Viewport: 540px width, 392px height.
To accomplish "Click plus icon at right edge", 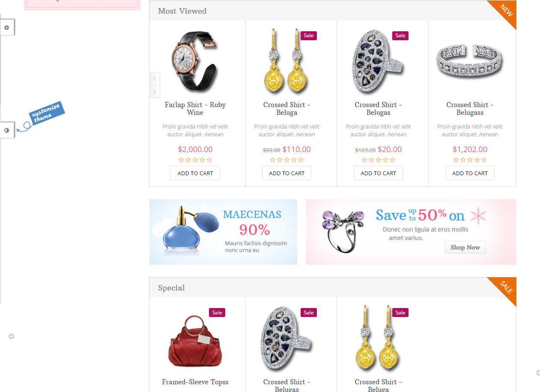I will (538, 373).
